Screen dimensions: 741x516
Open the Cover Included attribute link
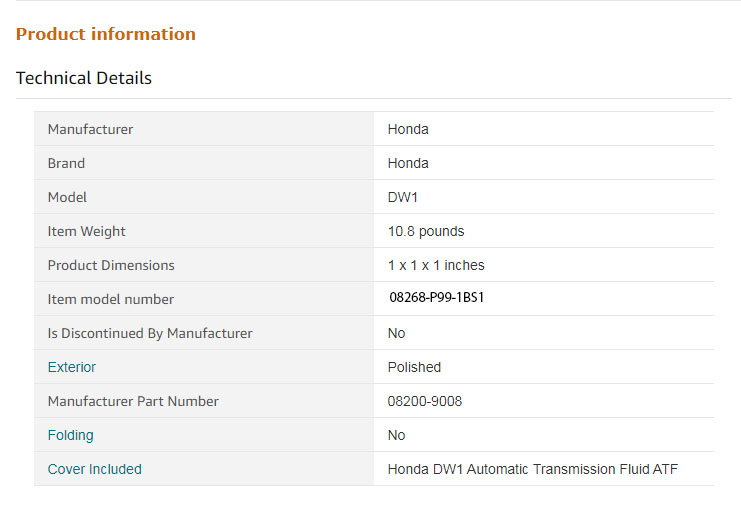95,469
